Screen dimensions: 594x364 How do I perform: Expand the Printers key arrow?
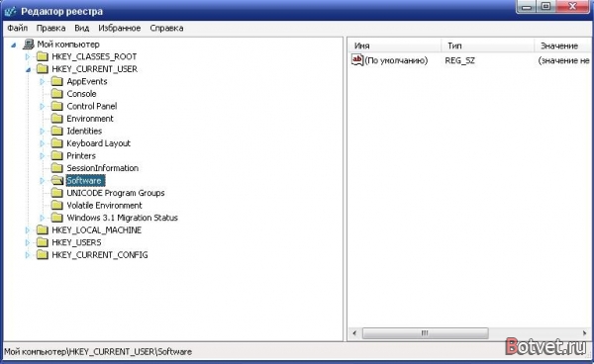(42, 156)
